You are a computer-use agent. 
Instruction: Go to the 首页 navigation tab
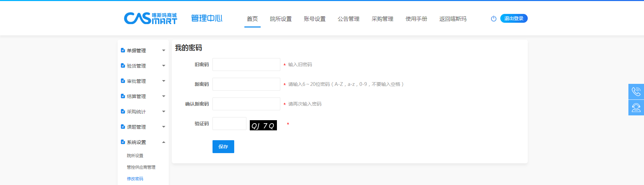pos(252,19)
